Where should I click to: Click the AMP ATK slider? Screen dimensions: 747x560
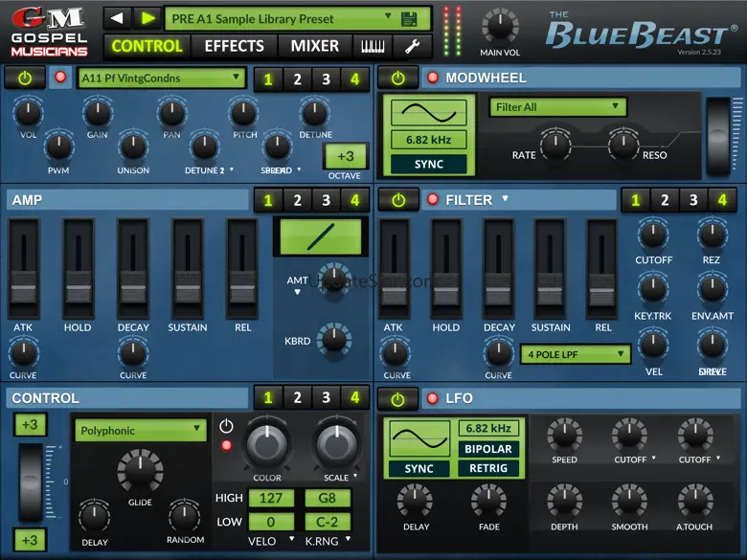click(24, 268)
